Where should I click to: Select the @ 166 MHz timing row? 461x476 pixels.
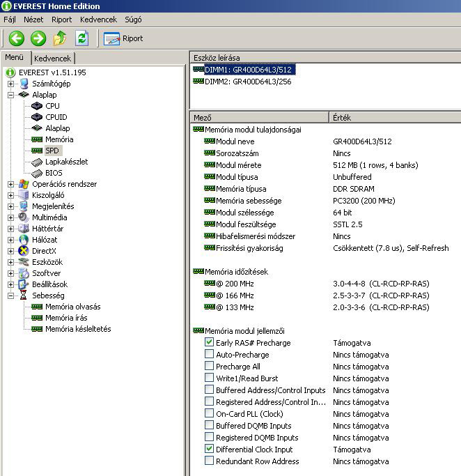325,295
